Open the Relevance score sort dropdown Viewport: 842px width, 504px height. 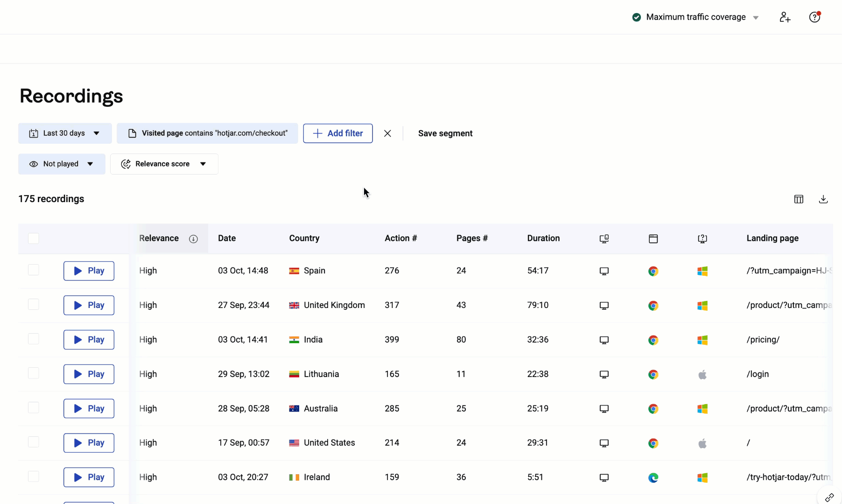pyautogui.click(x=164, y=164)
